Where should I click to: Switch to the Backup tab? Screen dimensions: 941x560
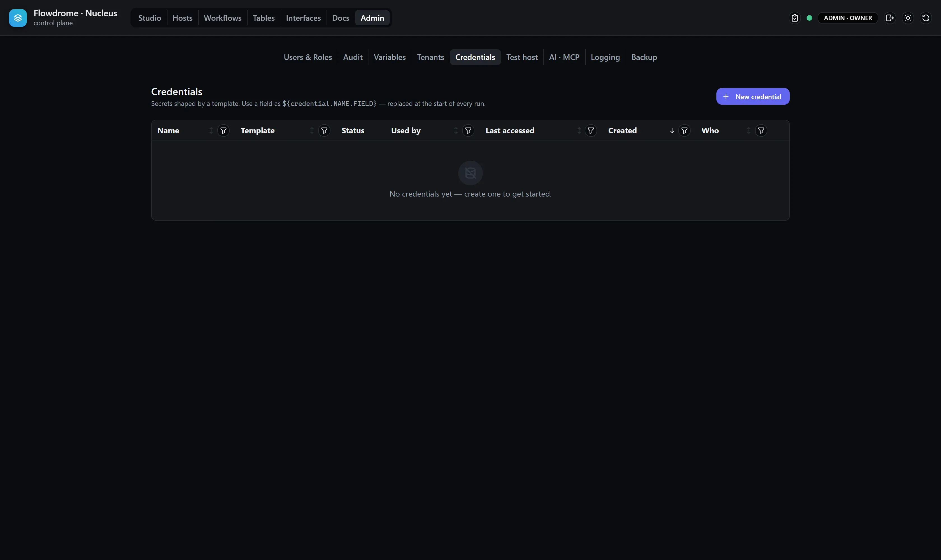pyautogui.click(x=644, y=57)
